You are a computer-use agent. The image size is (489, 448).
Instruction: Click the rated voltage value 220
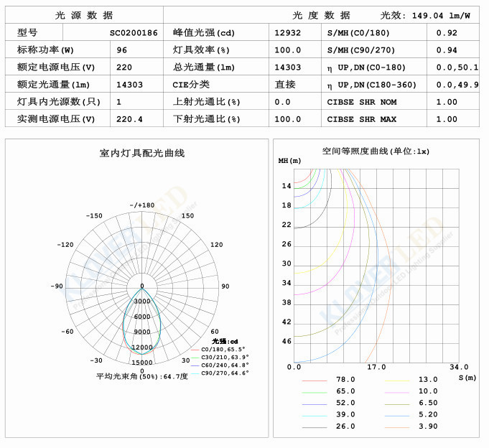click(124, 67)
